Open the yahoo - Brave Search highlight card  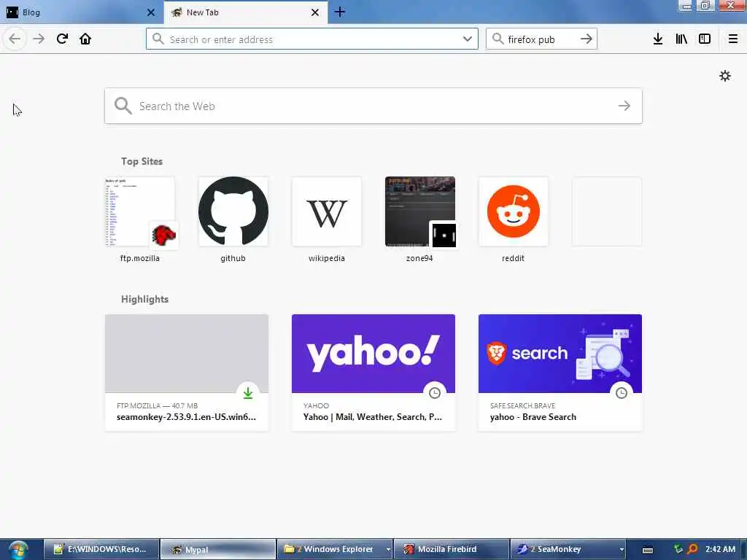click(560, 373)
